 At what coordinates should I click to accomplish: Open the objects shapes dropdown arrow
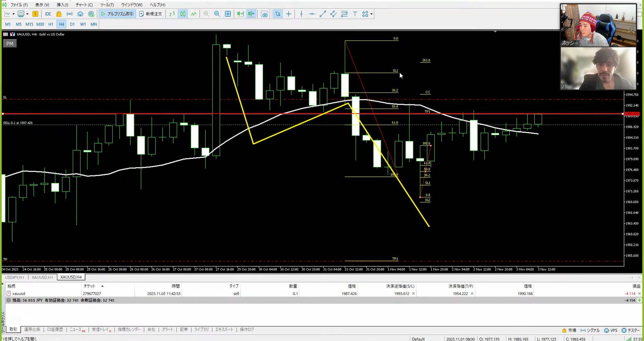pos(371,14)
